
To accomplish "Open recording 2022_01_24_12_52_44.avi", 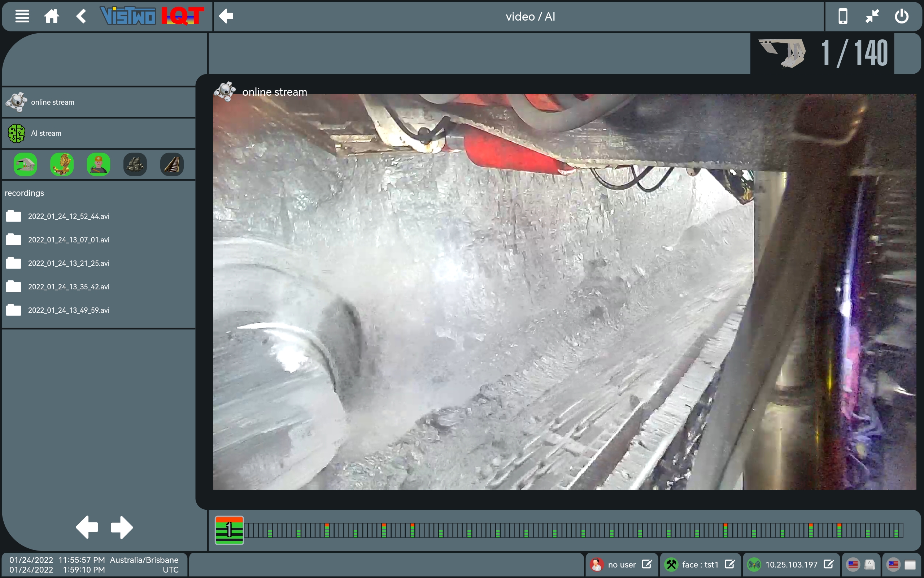I will (x=99, y=216).
